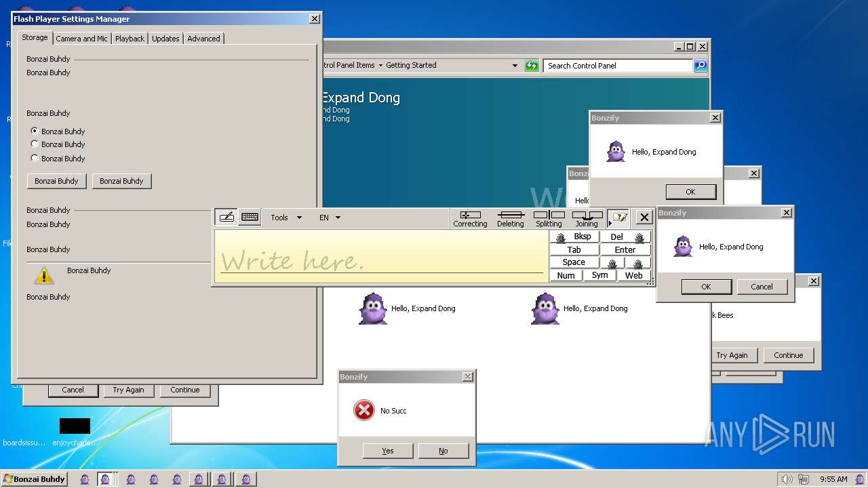The width and height of the screenshot is (868, 488).
Task: Click the red error icon in No Succ dialog
Action: [364, 410]
